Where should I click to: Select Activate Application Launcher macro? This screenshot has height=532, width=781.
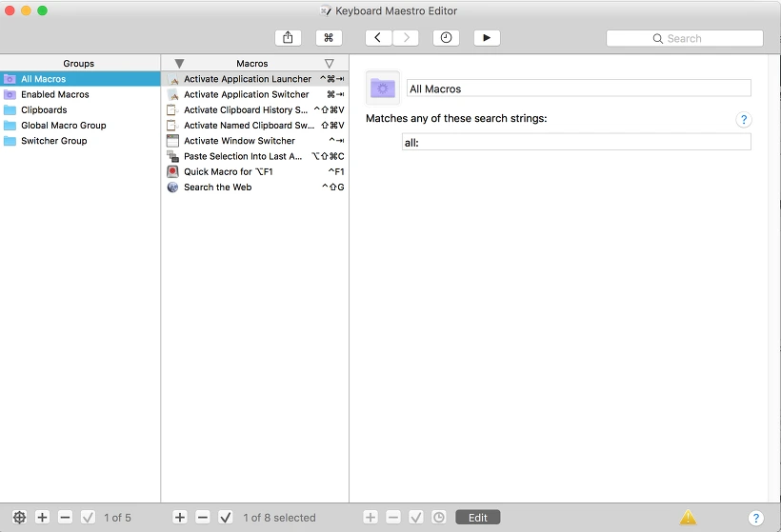tap(255, 79)
